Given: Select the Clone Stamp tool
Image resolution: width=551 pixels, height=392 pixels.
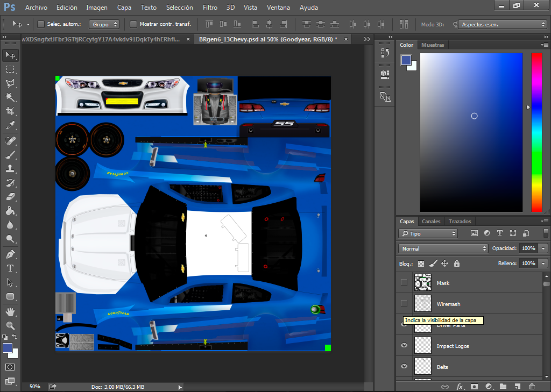Looking at the screenshot, I should [10, 169].
